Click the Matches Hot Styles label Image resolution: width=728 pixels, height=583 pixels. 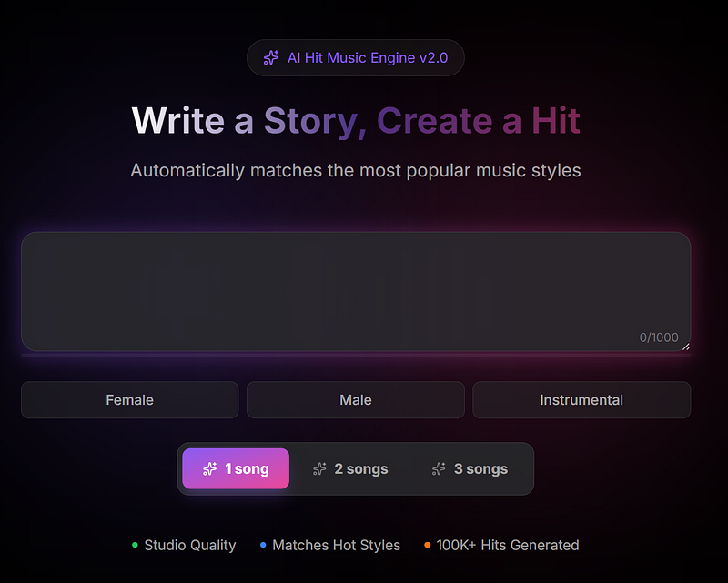click(x=336, y=545)
